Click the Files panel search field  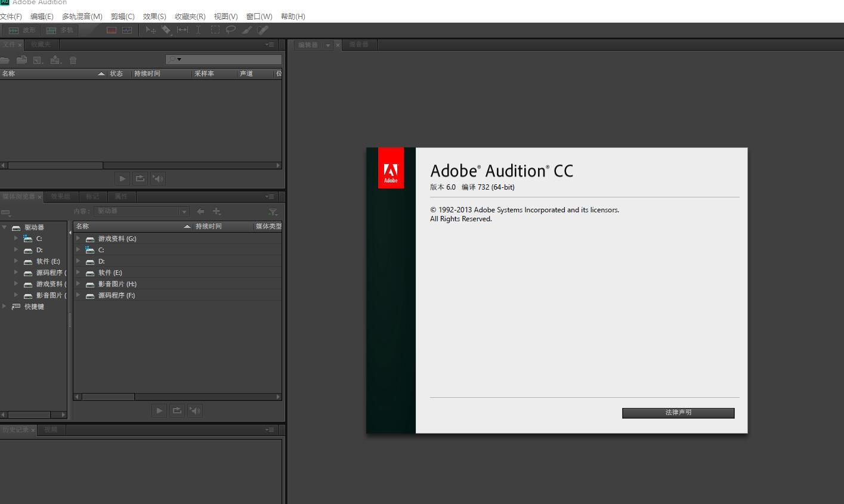tap(224, 60)
